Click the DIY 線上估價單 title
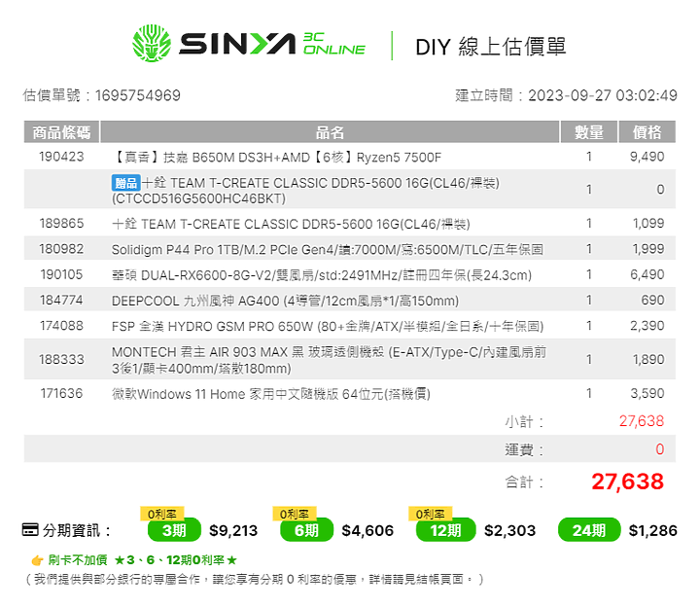700x608 pixels. click(x=491, y=47)
